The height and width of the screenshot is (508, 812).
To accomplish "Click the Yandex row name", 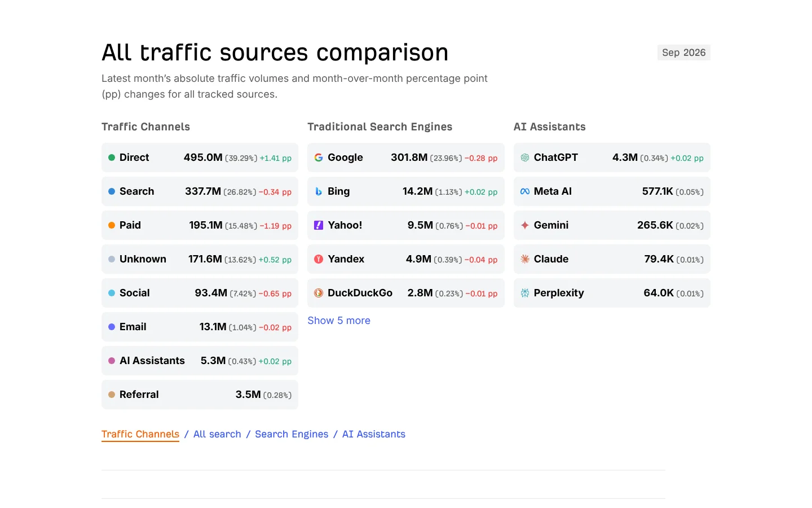I will point(346,259).
